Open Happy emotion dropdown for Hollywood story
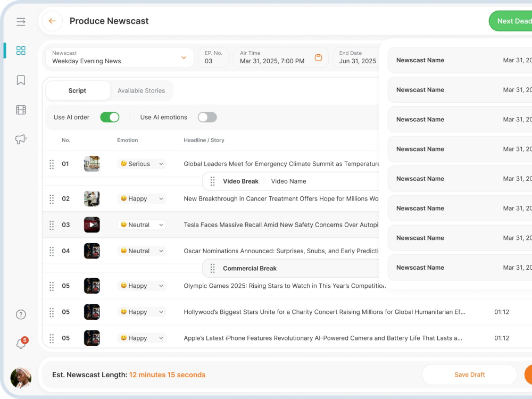 point(142,312)
